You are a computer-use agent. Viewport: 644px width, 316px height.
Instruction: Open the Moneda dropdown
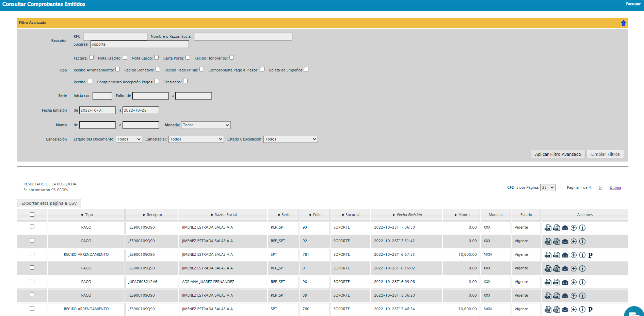(x=206, y=125)
